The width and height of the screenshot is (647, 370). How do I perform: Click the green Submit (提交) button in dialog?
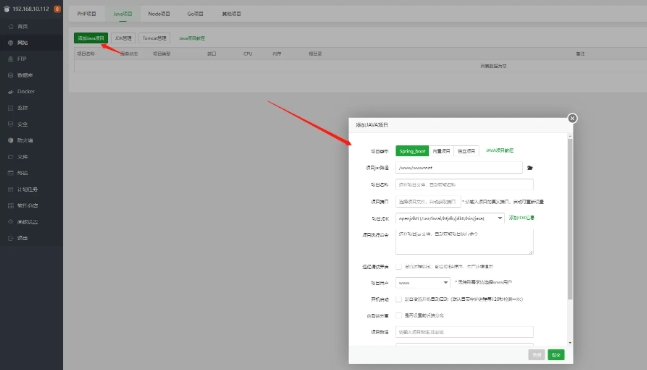[x=556, y=355]
